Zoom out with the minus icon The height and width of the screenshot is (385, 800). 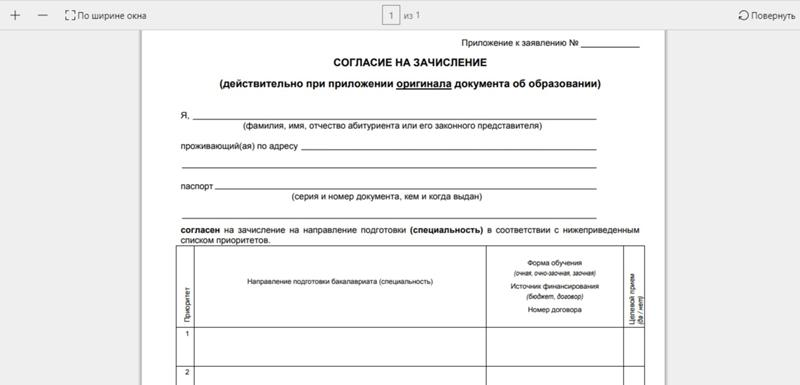(43, 15)
